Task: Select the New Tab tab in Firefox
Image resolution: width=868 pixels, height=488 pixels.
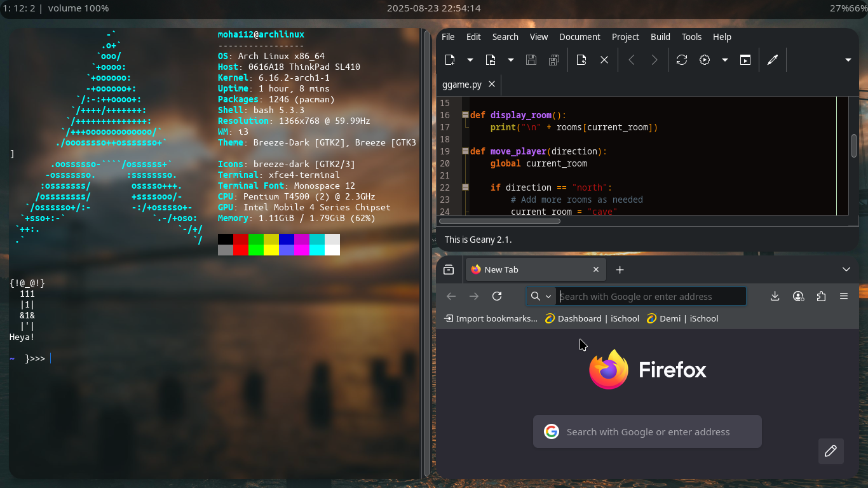Action: 536,269
